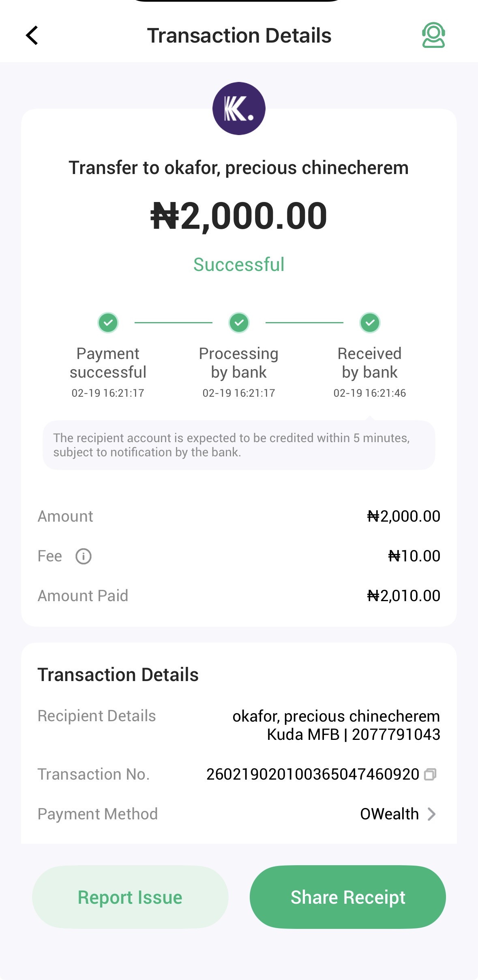Image resolution: width=478 pixels, height=980 pixels.
Task: Tap the Processing by bank checkmark
Action: tap(239, 323)
